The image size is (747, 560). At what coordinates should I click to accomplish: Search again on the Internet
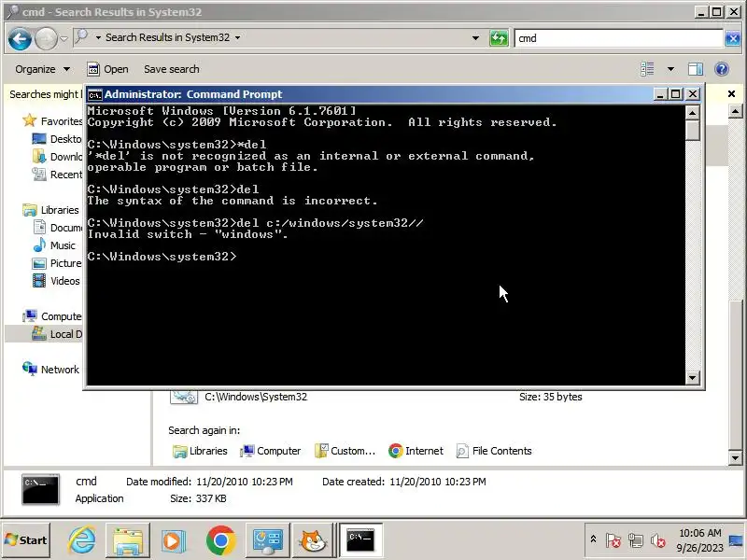[x=416, y=451]
